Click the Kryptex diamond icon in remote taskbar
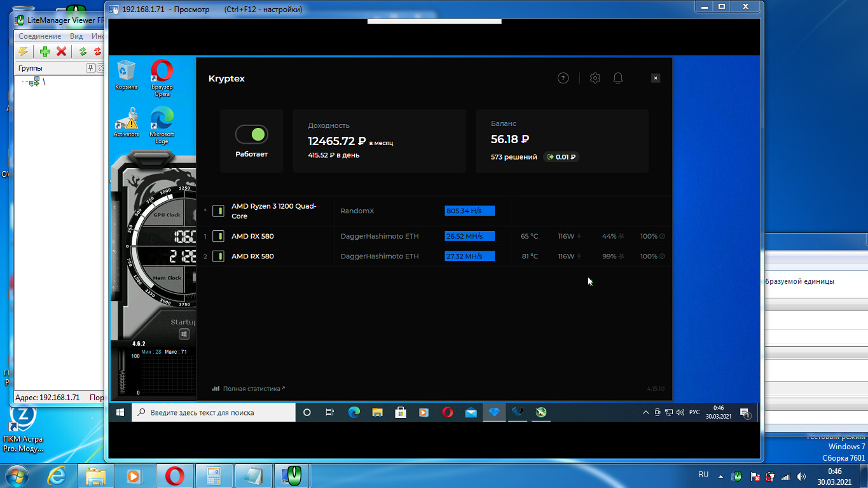 coord(494,412)
